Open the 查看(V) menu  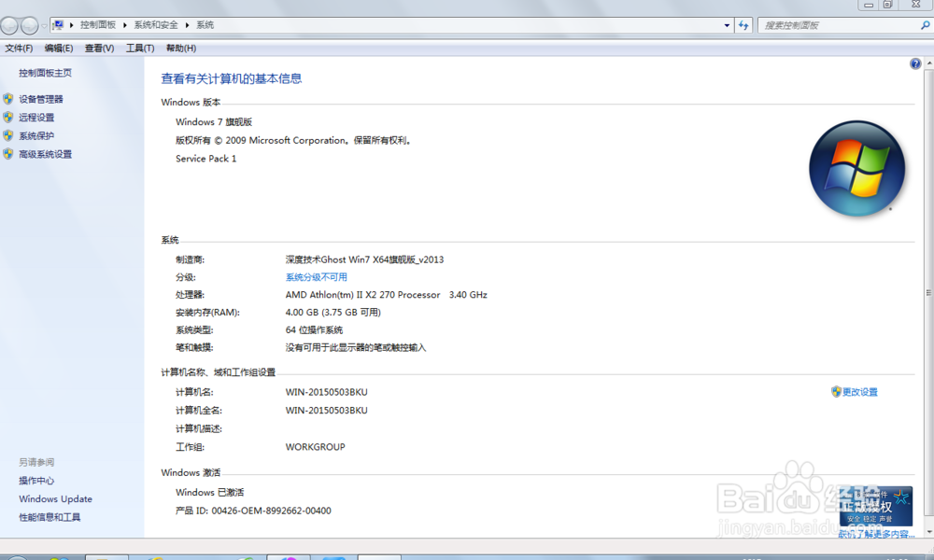[x=99, y=49]
